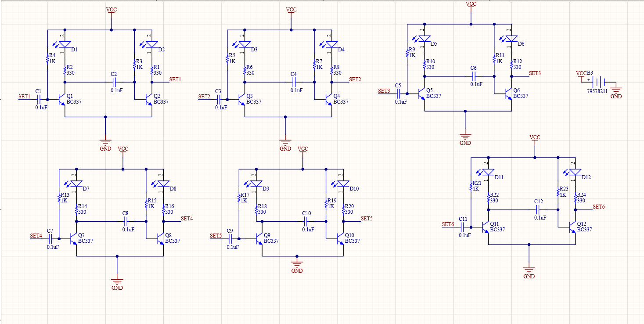
Task: Select transistor Q10 symbol
Action: (339, 239)
